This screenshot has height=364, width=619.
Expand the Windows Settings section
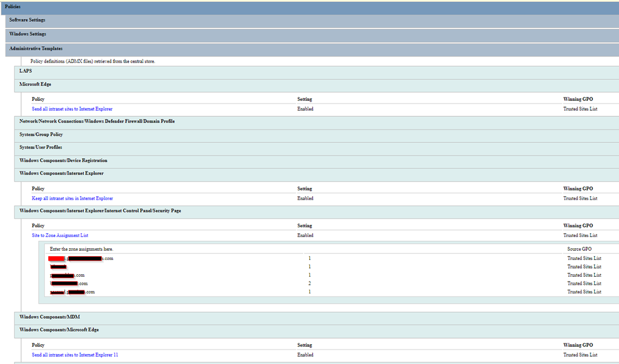coord(312,35)
